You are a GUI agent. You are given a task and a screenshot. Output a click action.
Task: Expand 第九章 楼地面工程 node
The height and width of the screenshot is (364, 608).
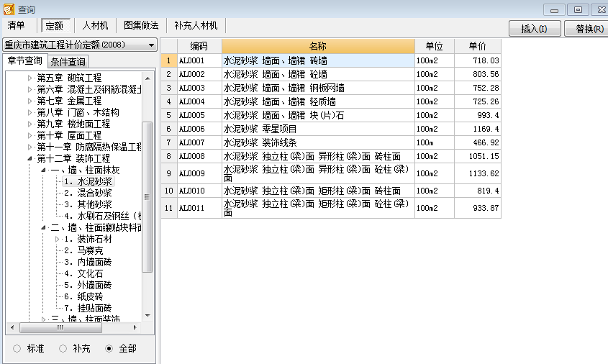(x=30, y=124)
